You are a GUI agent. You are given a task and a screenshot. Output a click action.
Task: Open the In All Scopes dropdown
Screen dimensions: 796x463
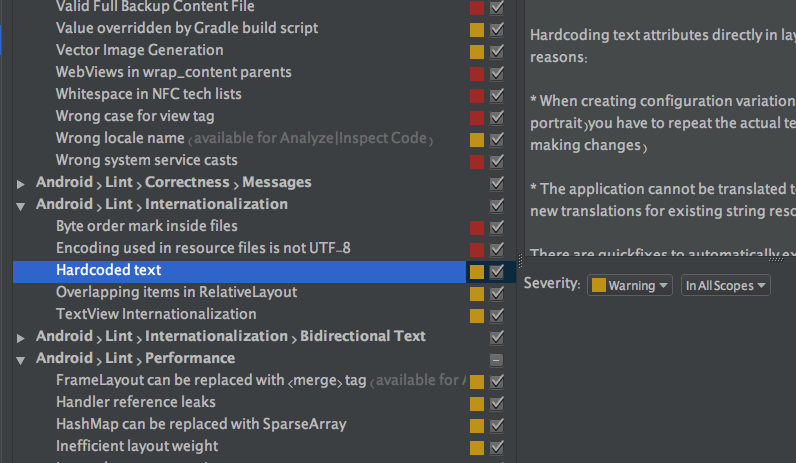(726, 286)
